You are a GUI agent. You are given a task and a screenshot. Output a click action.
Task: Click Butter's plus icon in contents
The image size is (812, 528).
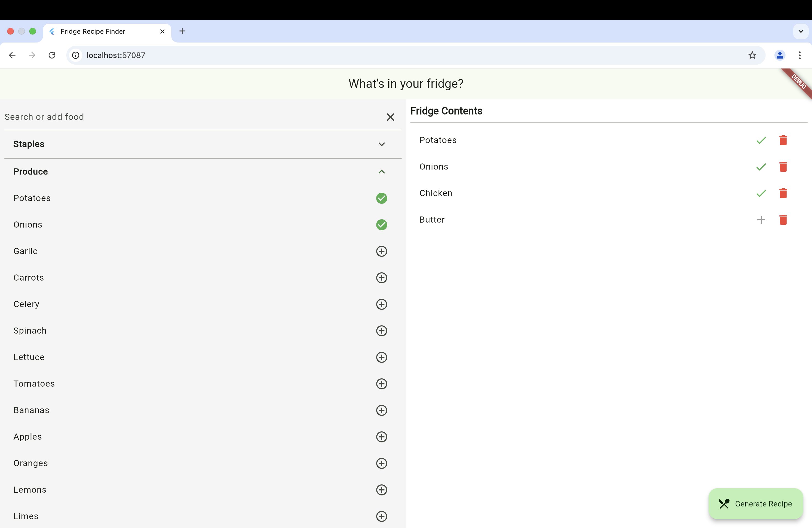click(761, 220)
